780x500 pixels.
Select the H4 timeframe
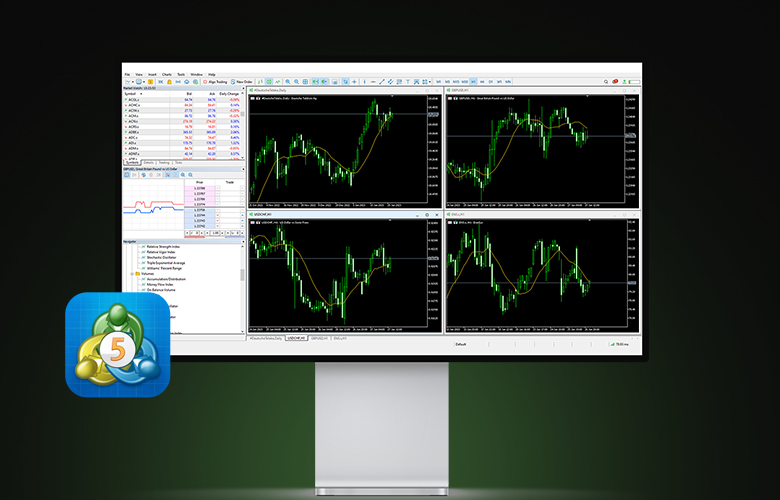(x=482, y=82)
